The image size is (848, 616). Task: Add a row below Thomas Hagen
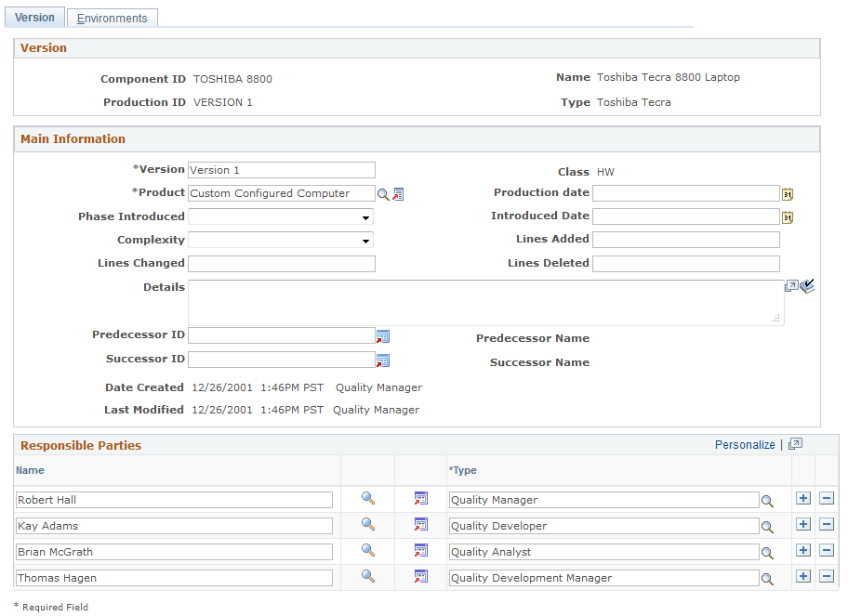[x=803, y=577]
